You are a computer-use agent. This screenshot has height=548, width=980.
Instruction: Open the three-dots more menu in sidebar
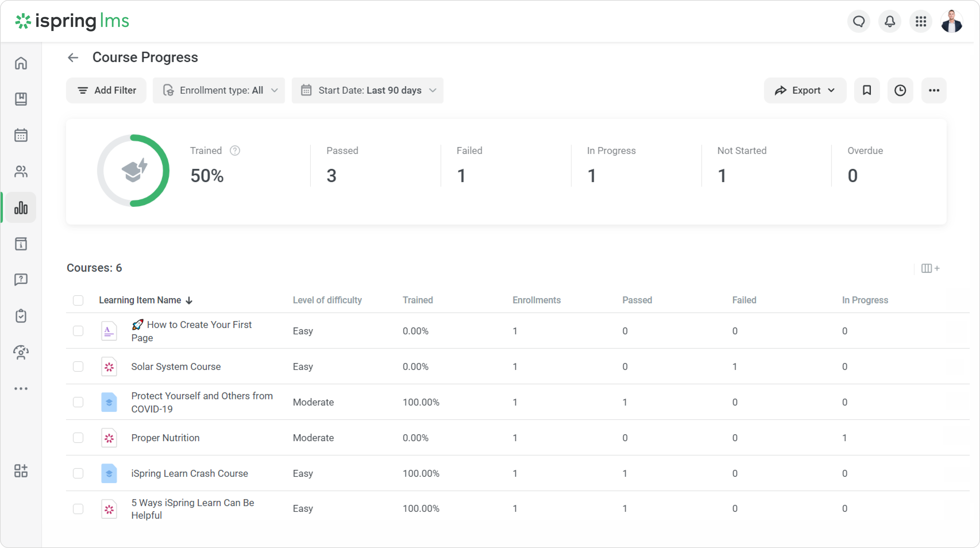[21, 389]
